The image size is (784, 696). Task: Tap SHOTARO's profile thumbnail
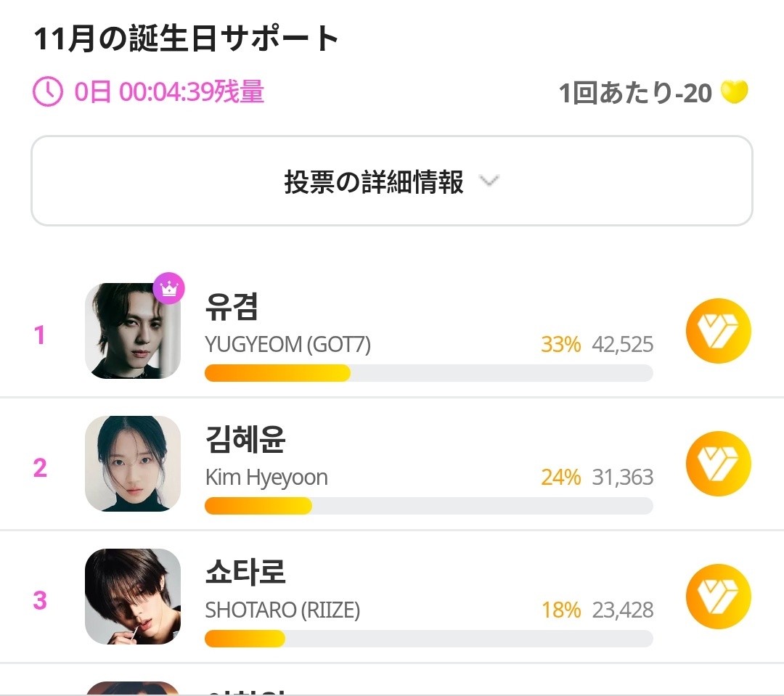click(x=133, y=597)
